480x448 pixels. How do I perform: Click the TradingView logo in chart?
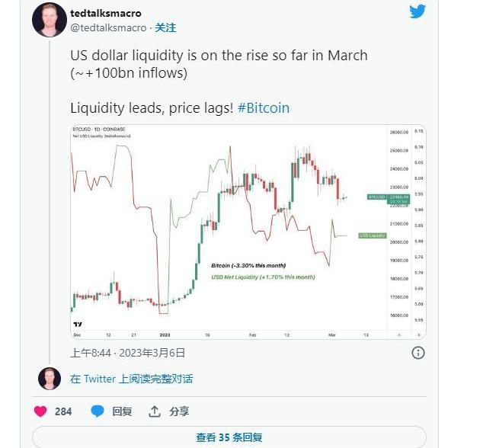point(78,323)
